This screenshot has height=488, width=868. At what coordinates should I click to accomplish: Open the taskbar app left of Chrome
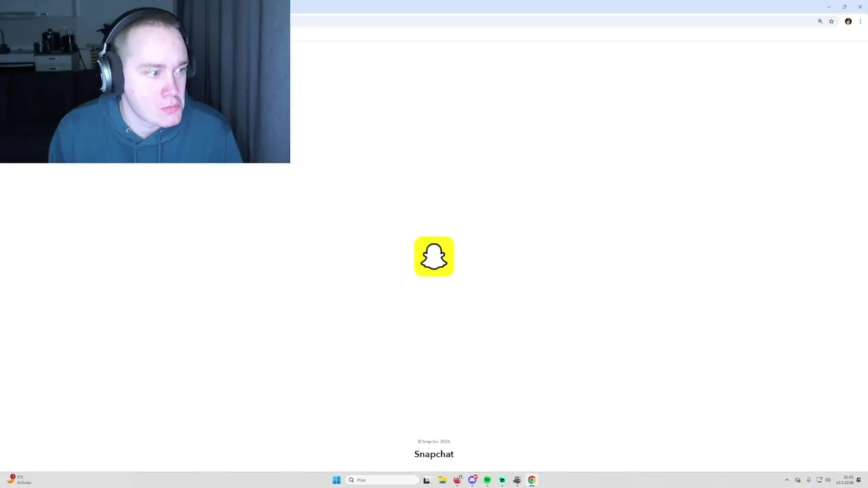pyautogui.click(x=517, y=480)
